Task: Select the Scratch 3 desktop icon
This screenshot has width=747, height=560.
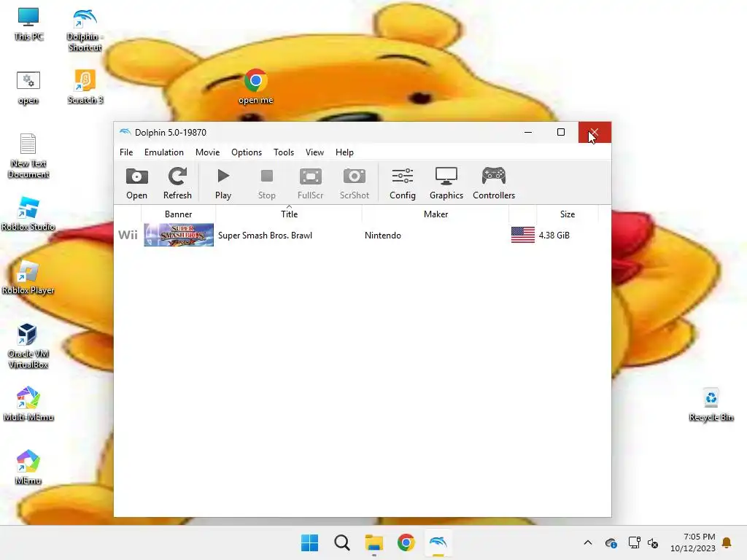Action: click(x=85, y=87)
